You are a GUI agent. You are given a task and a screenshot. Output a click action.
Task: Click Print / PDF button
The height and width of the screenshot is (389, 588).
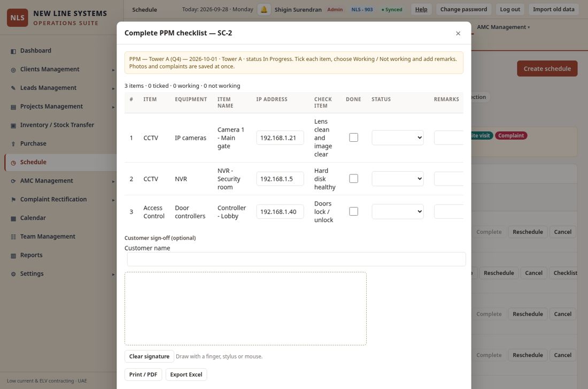tap(143, 375)
